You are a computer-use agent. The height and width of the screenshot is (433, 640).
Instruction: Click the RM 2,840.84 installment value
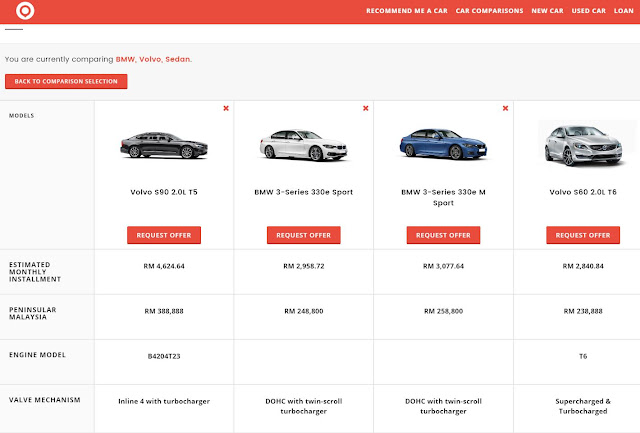[x=583, y=266]
